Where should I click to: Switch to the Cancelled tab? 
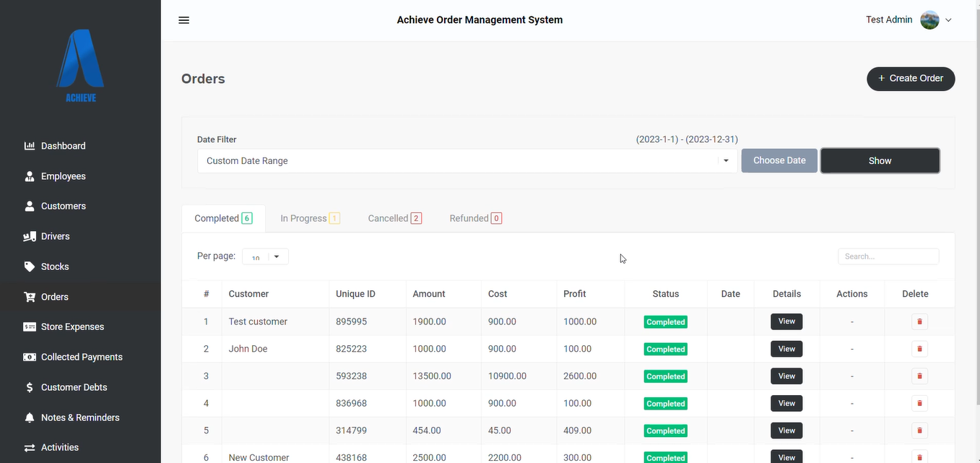(x=394, y=218)
